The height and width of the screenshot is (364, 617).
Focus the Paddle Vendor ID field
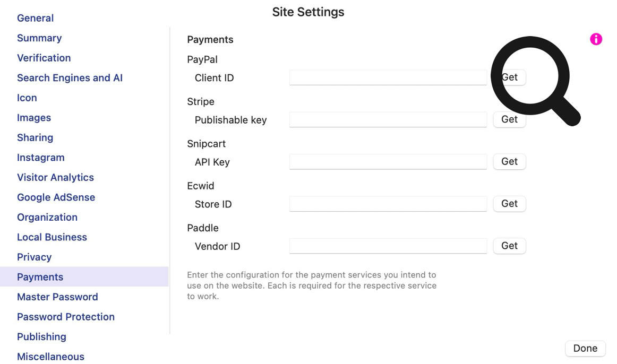click(388, 246)
